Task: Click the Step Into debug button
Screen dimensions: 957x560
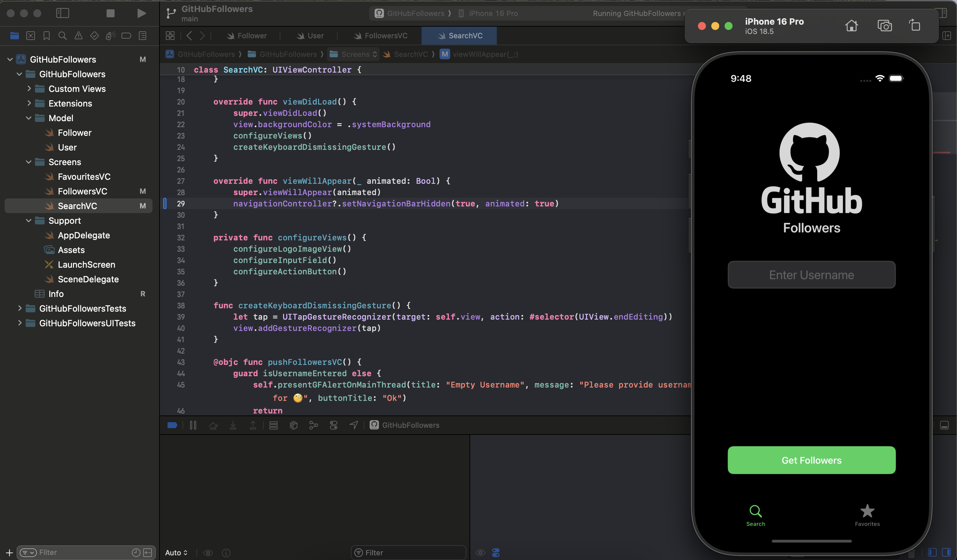Action: 233,425
